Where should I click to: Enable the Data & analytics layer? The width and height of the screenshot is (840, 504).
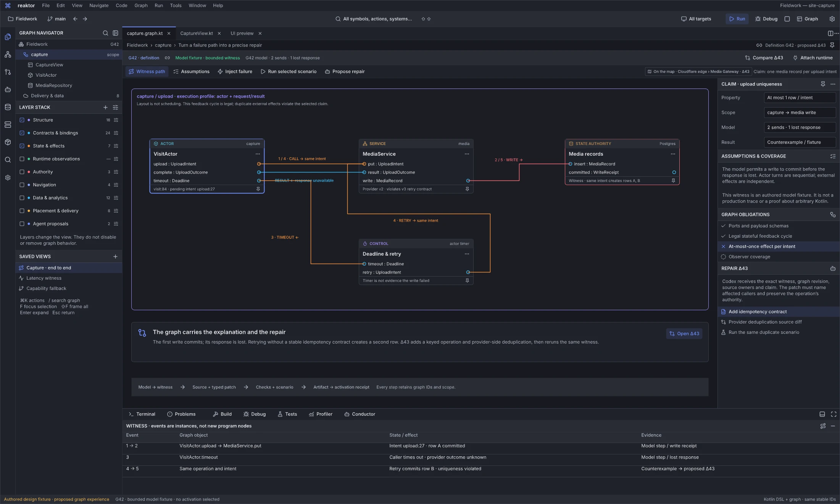[x=22, y=198]
